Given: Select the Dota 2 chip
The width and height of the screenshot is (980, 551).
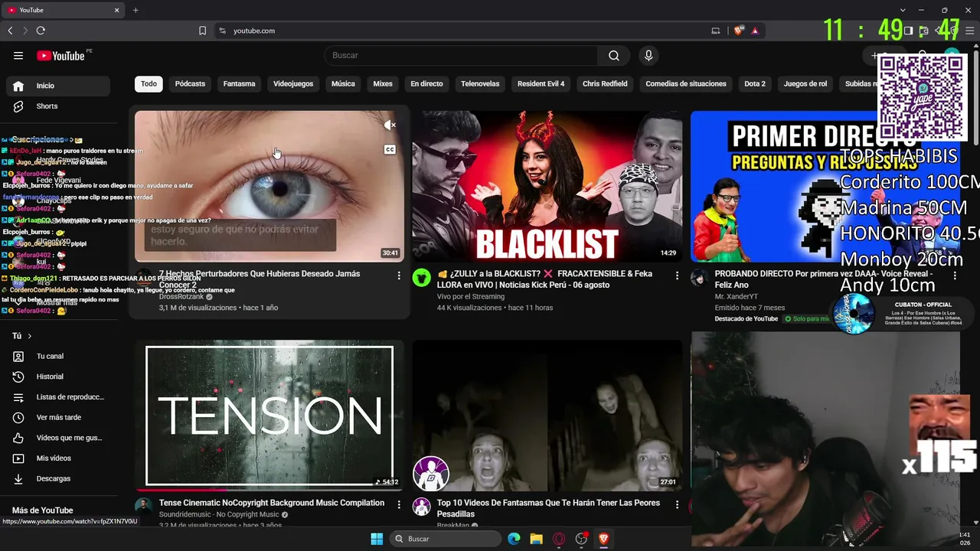Looking at the screenshot, I should (755, 84).
